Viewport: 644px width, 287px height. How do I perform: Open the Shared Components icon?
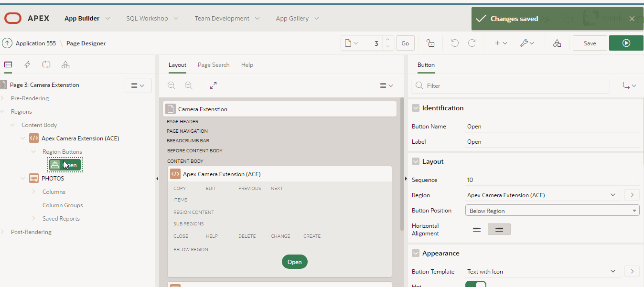[x=557, y=43]
